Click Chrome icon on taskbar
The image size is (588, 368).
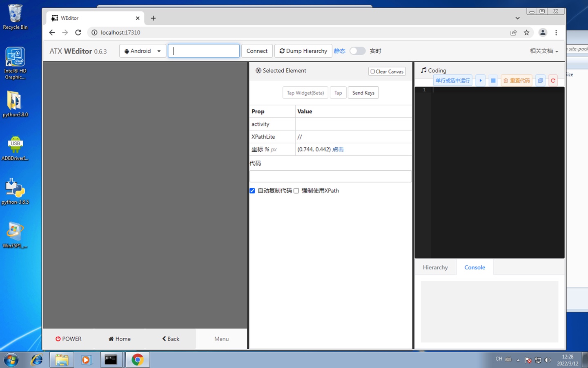138,360
